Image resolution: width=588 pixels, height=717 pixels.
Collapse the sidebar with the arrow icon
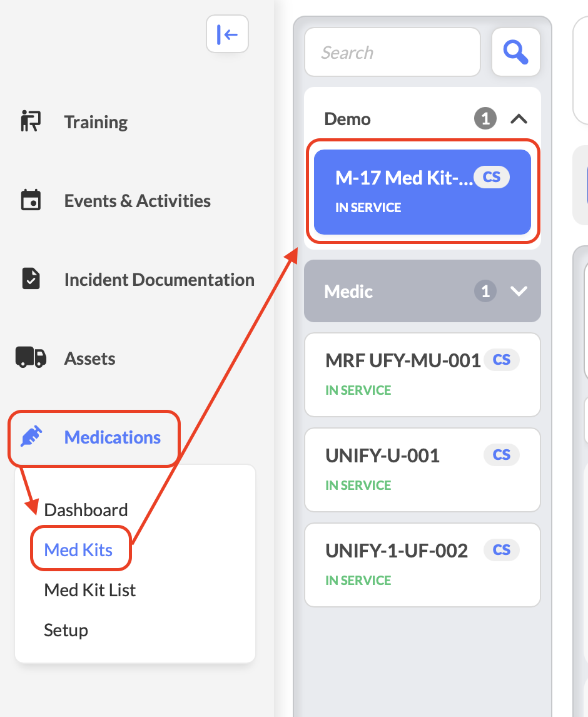[x=227, y=34]
